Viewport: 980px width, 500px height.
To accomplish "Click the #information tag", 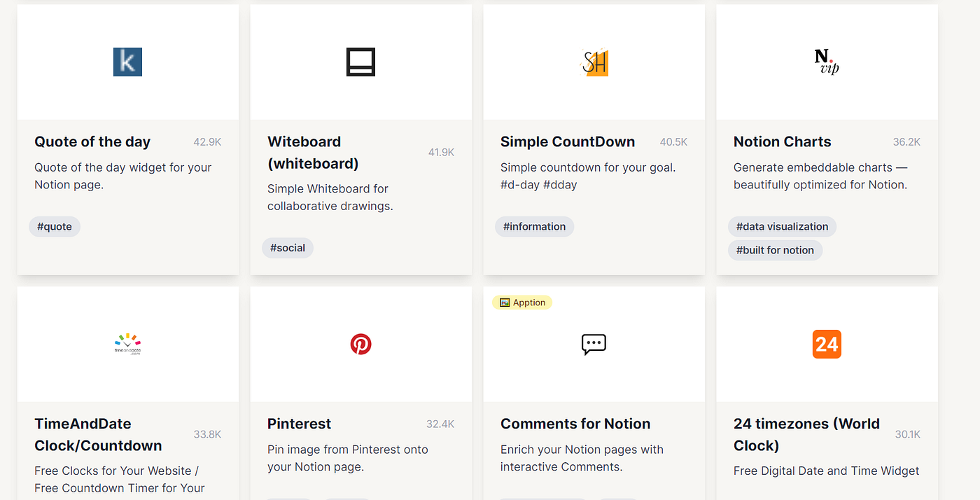I will point(534,226).
